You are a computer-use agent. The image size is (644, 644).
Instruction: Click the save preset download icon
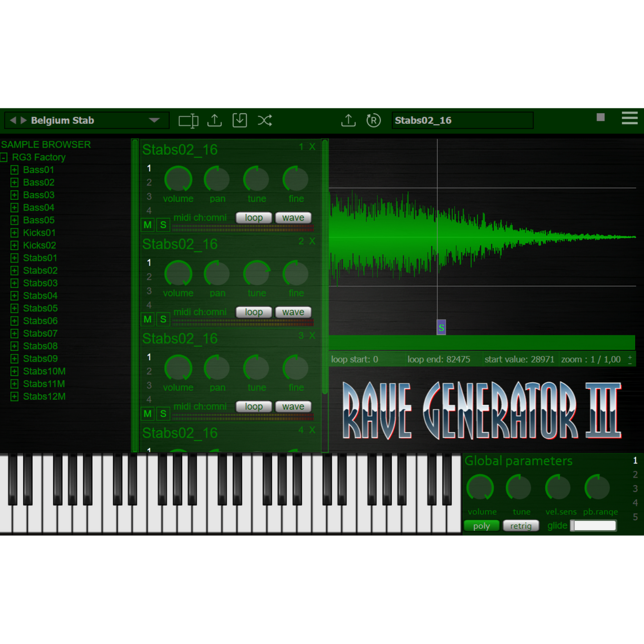[x=240, y=120]
